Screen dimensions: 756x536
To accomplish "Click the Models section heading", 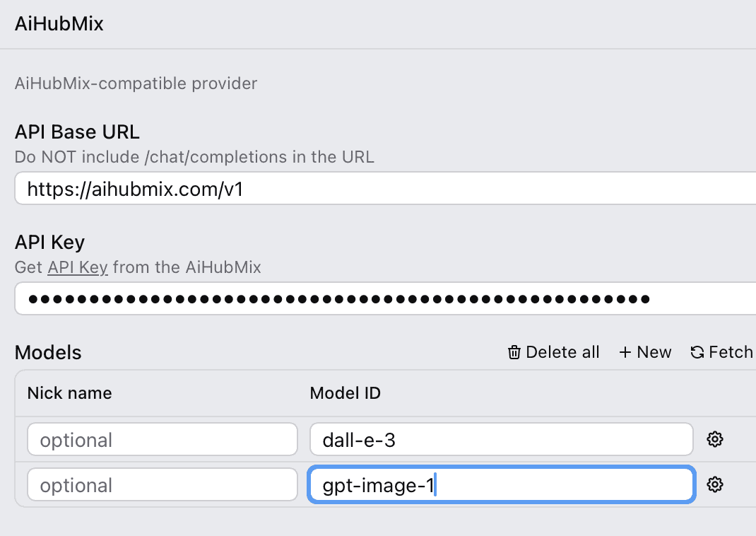I will (x=48, y=352).
